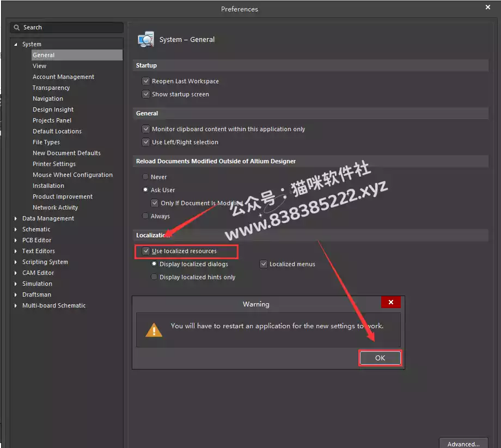Open Product Improvement page

pyautogui.click(x=62, y=197)
